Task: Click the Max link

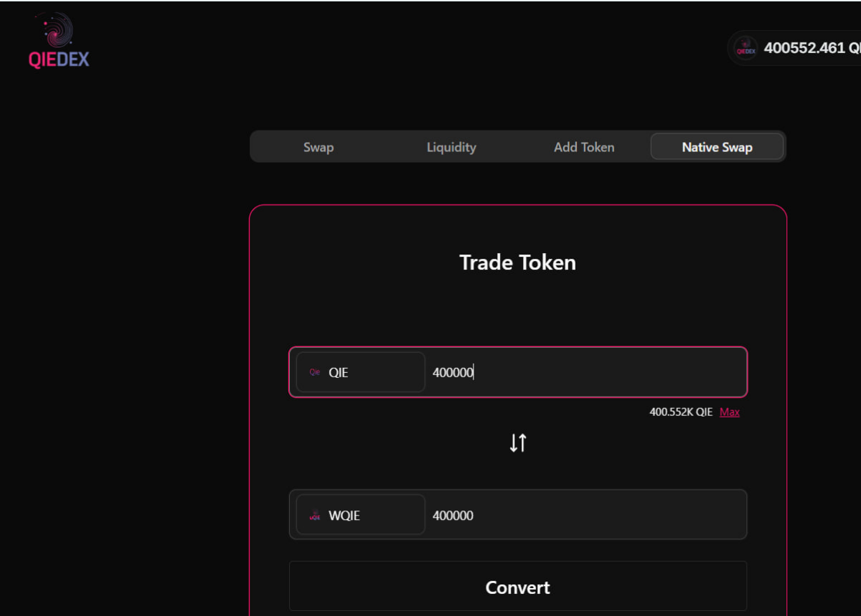Action: pos(730,412)
